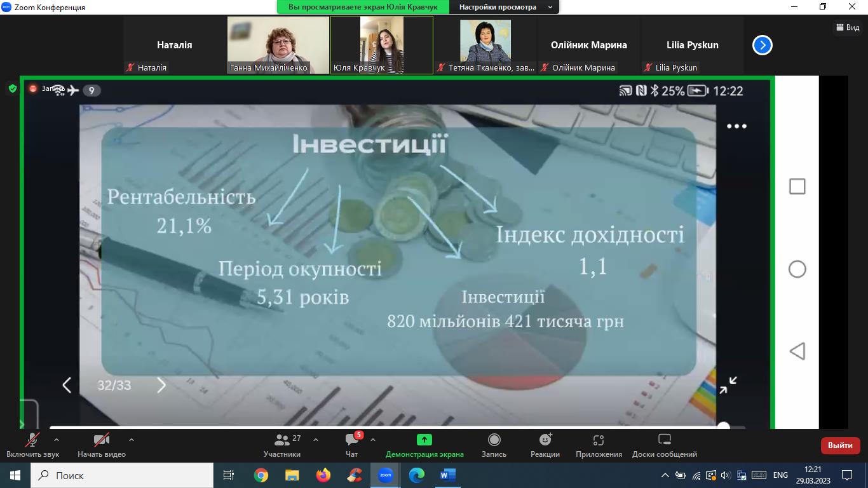The image size is (868, 488).
Task: Open the Настройки просмотра dropdown
Action: tap(503, 7)
